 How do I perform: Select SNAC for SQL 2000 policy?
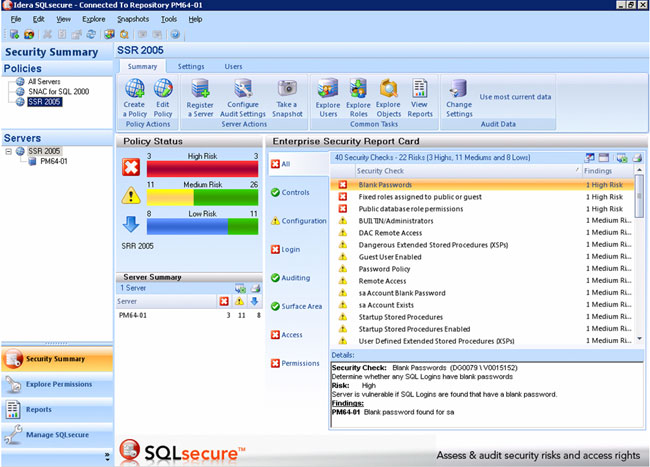pyautogui.click(x=58, y=92)
